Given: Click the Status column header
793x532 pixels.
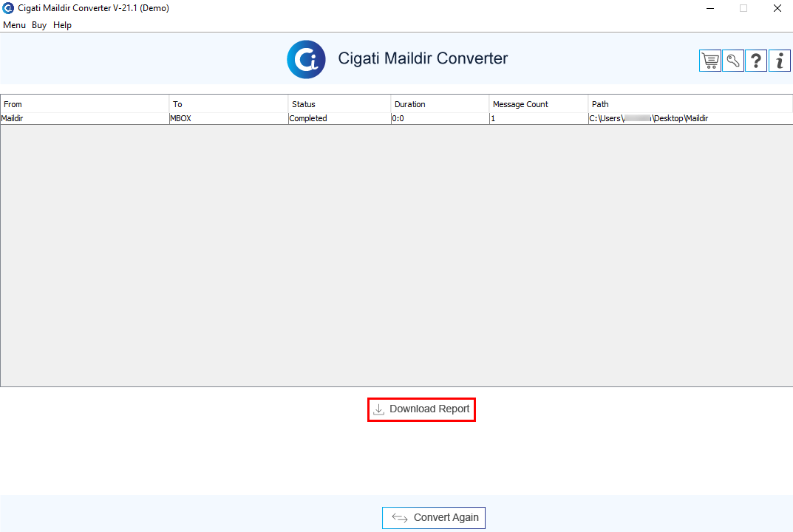Looking at the screenshot, I should [x=339, y=104].
